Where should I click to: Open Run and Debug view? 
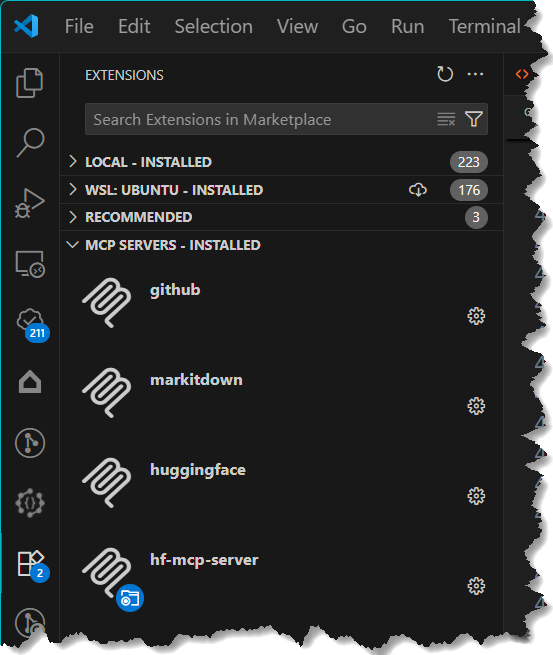pos(30,203)
